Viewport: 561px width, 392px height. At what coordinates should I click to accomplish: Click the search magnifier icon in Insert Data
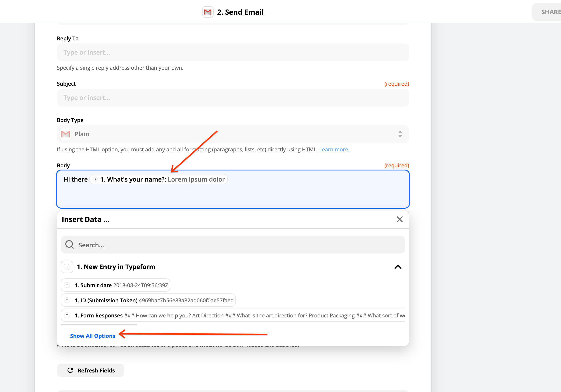coord(70,245)
